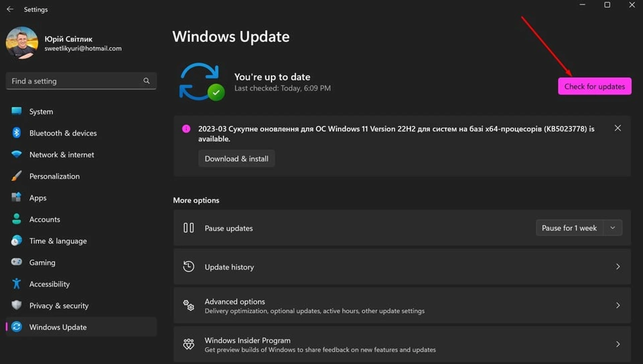Open Windows Insider Program row

pyautogui.click(x=402, y=344)
